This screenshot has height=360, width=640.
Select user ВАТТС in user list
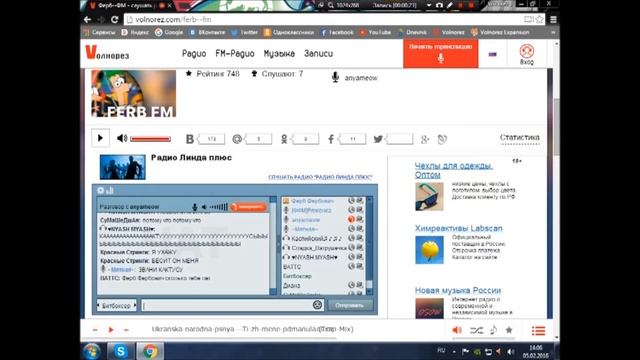tap(292, 267)
